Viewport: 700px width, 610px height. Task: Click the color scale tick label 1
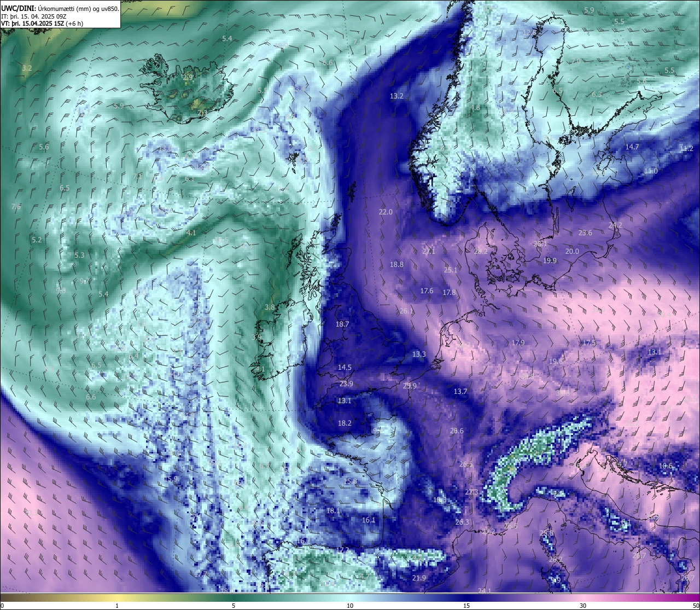(x=117, y=606)
